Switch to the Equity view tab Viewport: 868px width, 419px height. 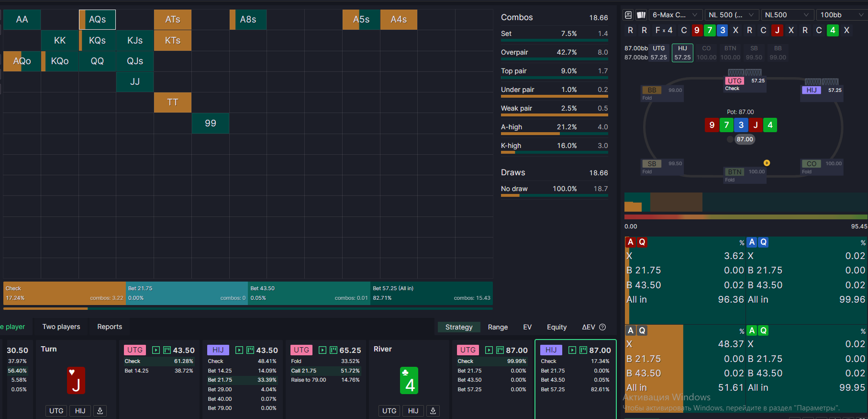(556, 327)
